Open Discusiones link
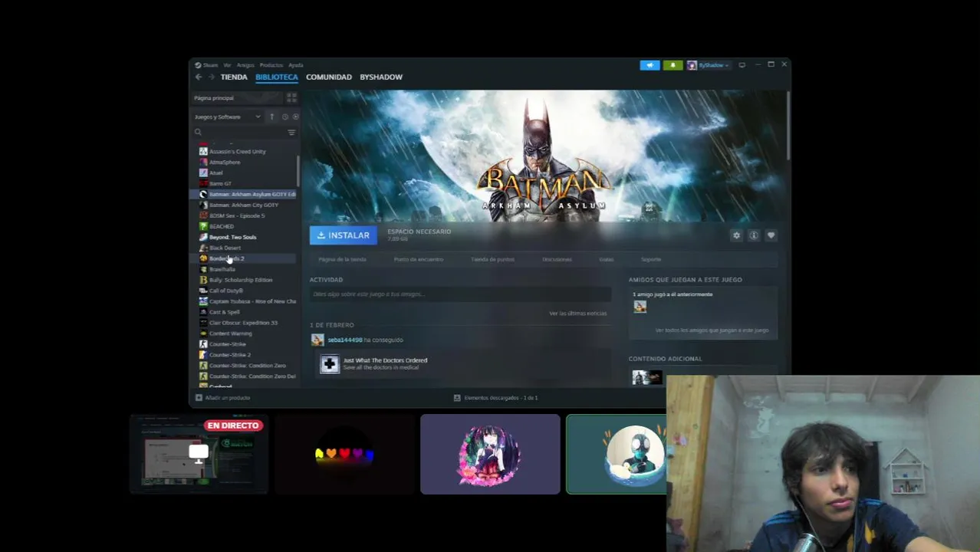 (557, 259)
